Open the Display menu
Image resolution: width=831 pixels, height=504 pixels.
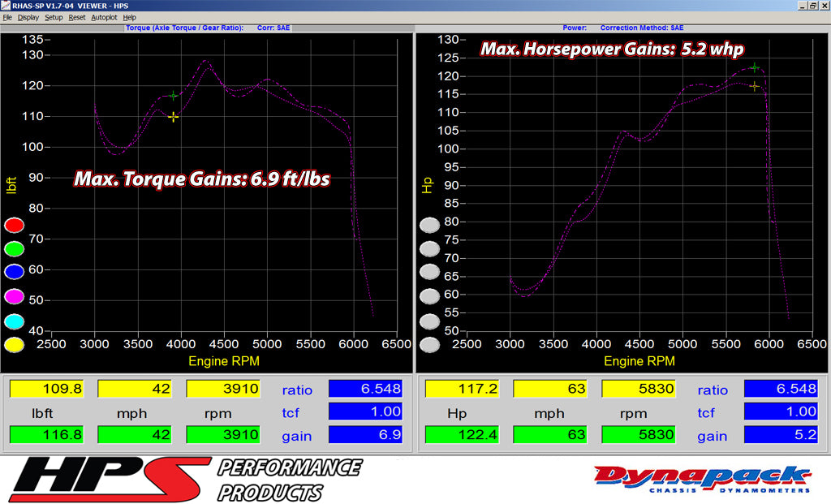tap(28, 17)
